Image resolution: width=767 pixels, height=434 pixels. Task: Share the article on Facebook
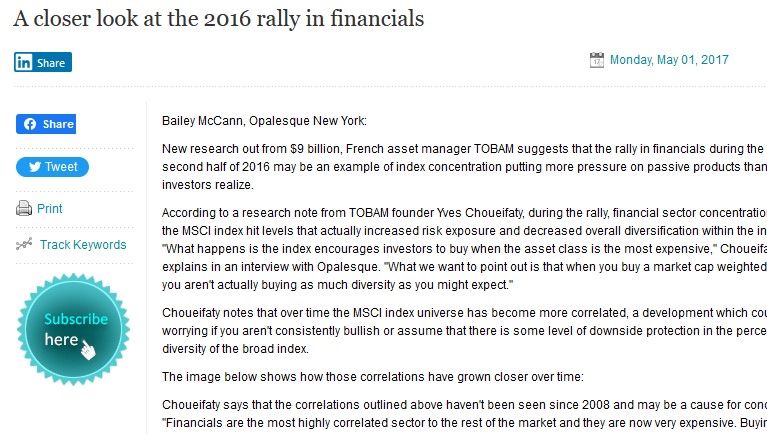click(x=46, y=124)
